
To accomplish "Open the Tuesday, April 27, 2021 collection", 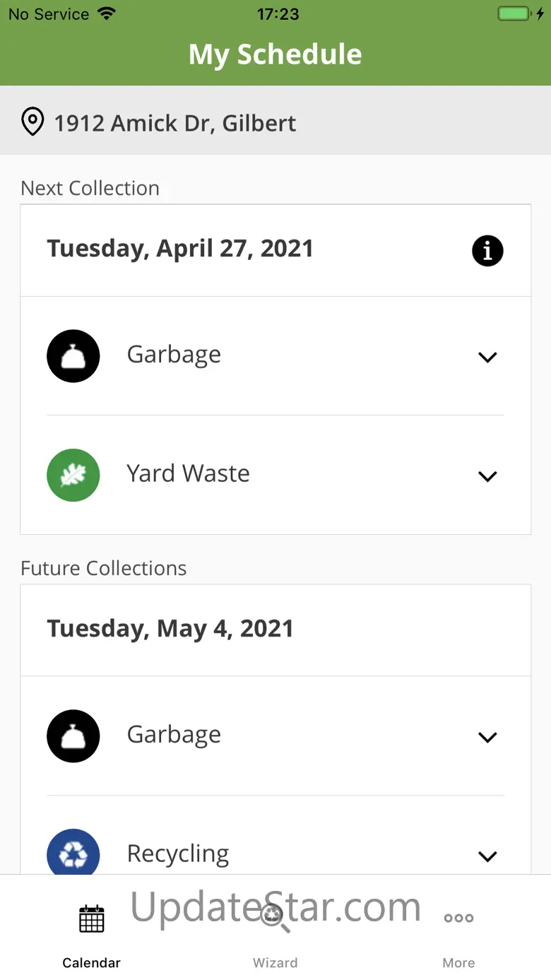I will point(180,249).
